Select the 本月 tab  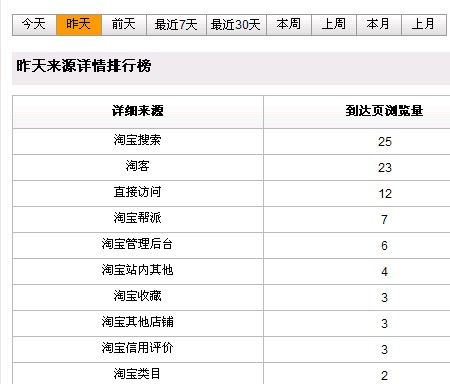(x=379, y=25)
